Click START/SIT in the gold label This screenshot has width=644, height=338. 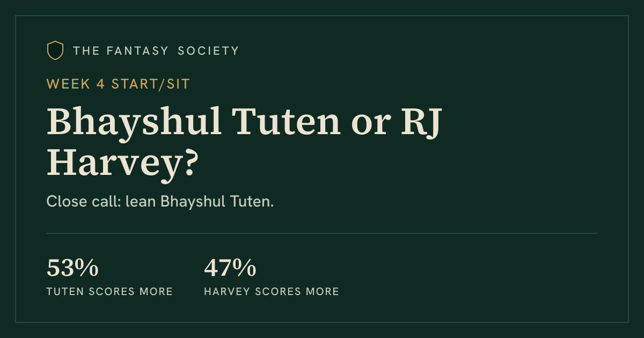(151, 84)
